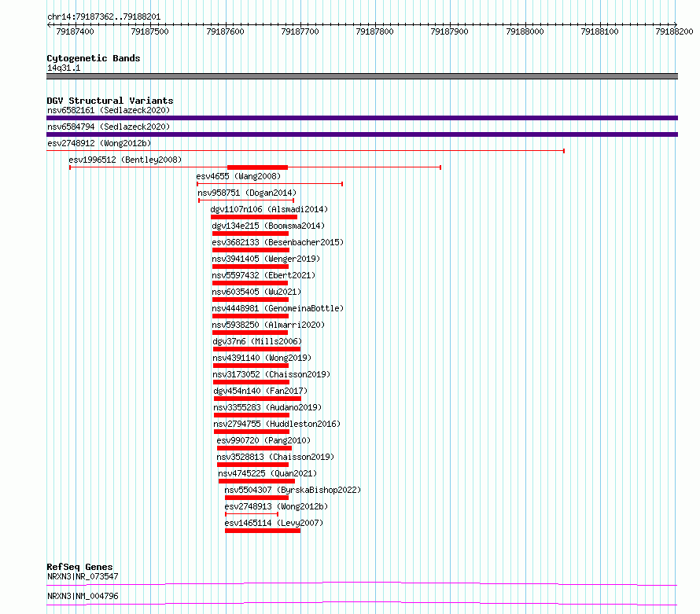Viewport: 700px width, 614px height.
Task: Click the nsv6584794 (Sedlazeck2020) variant label
Action: pos(109,127)
